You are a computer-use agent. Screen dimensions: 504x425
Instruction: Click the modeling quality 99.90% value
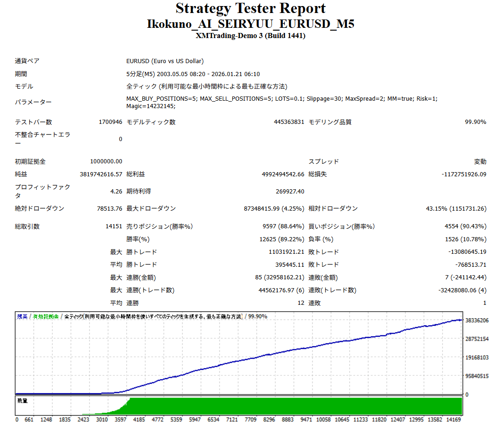(475, 122)
